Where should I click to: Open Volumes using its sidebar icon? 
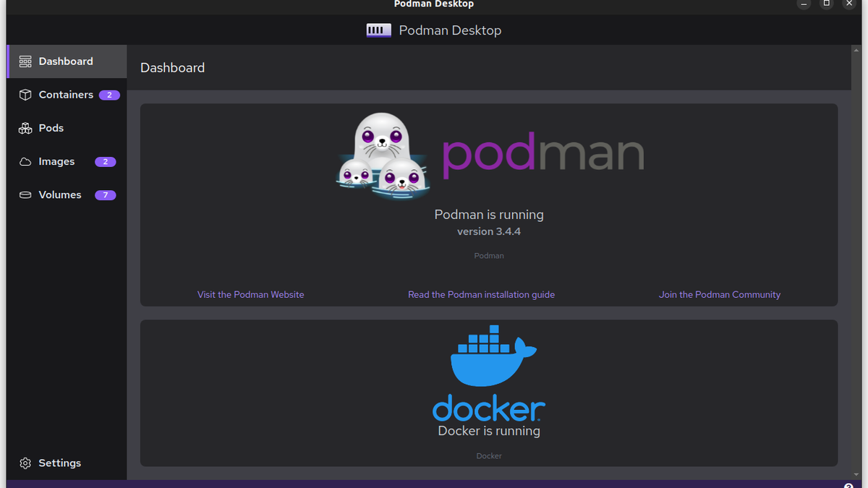(24, 194)
